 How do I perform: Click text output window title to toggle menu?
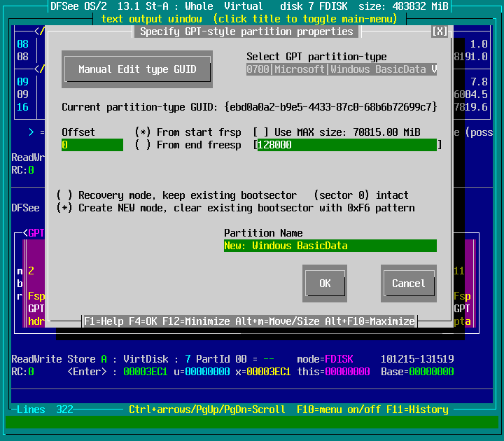pyautogui.click(x=252, y=19)
